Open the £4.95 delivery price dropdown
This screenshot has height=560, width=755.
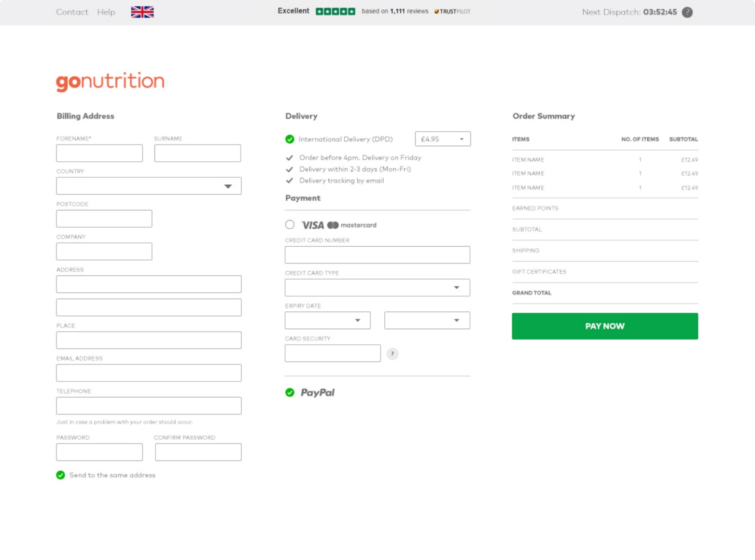pyautogui.click(x=443, y=139)
